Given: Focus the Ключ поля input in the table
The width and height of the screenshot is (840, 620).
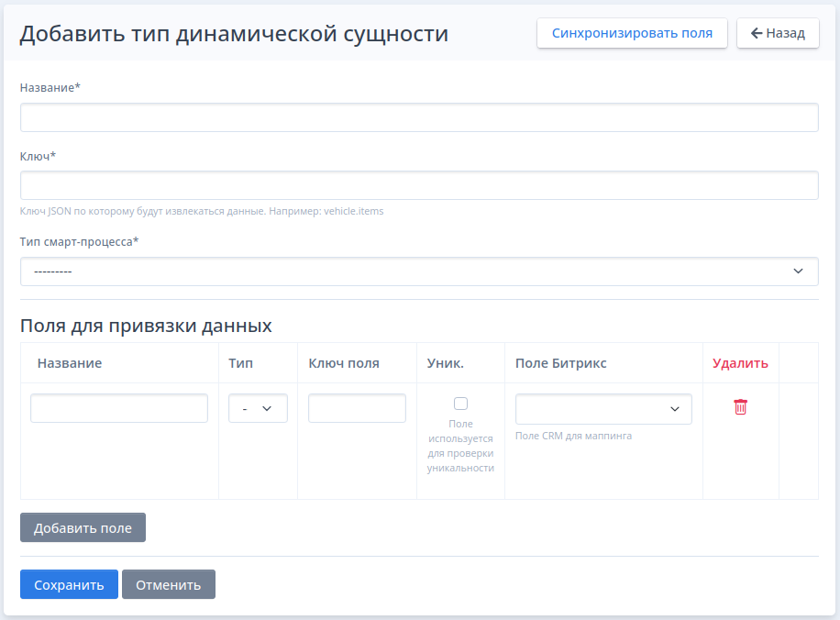Looking at the screenshot, I should tap(357, 408).
